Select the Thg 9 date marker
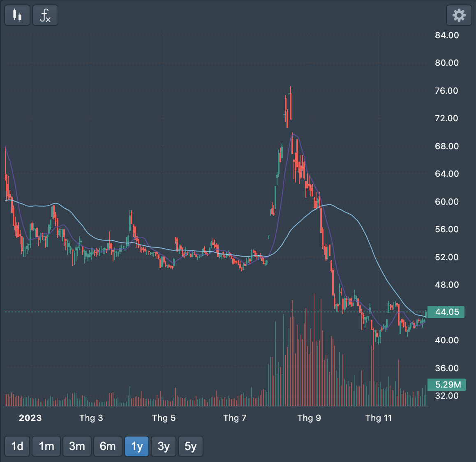The image size is (476, 462). pos(309,418)
